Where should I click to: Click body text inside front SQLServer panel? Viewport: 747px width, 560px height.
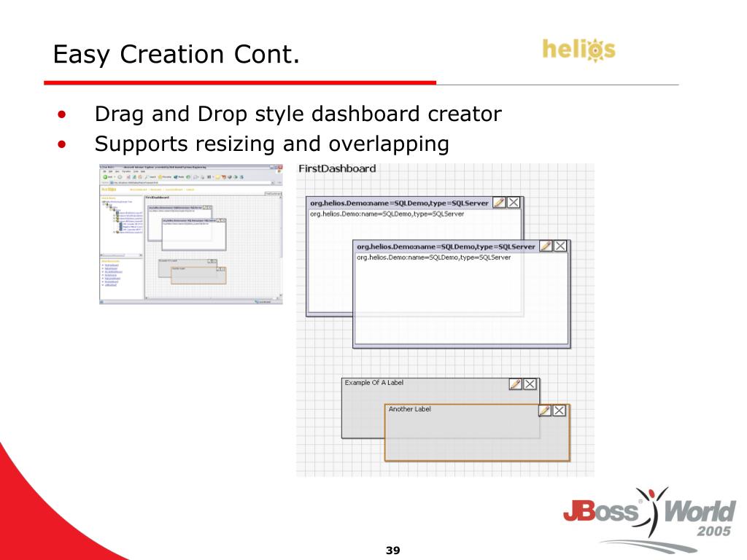click(x=433, y=257)
